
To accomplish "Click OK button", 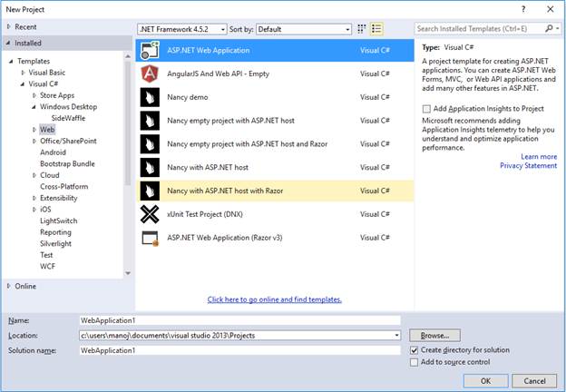I will tap(485, 381).
